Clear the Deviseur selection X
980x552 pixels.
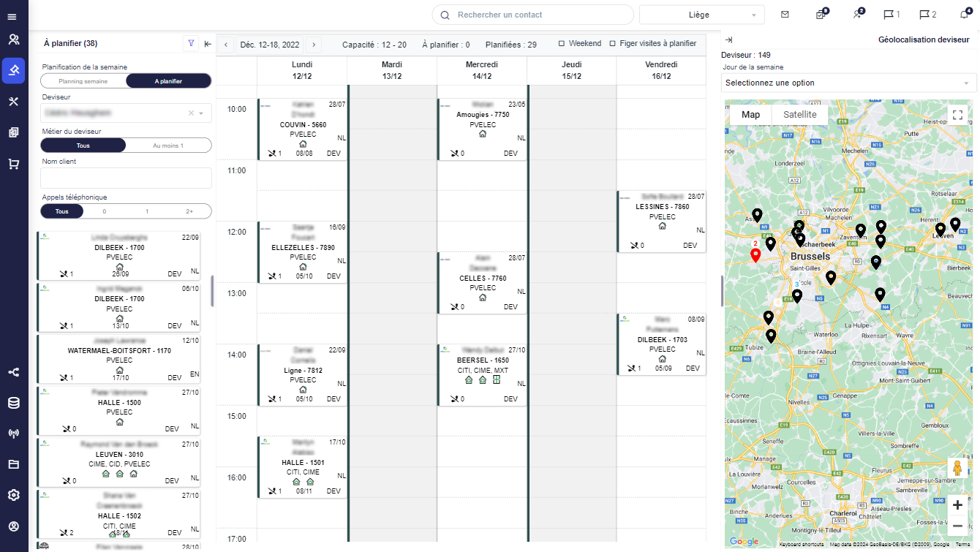tap(191, 113)
